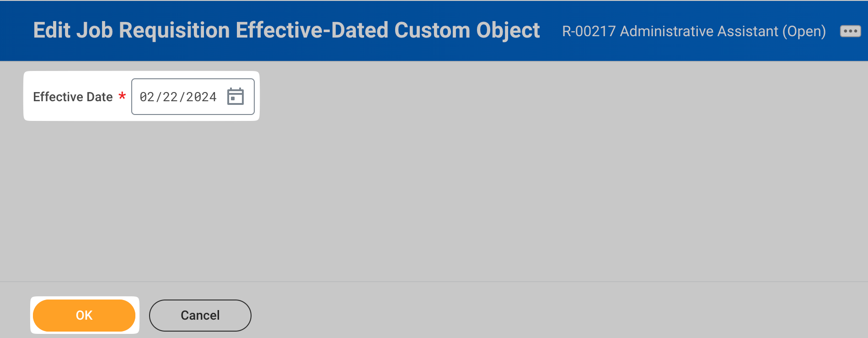Select the year segment "2024" in date
868x338 pixels.
tap(201, 97)
